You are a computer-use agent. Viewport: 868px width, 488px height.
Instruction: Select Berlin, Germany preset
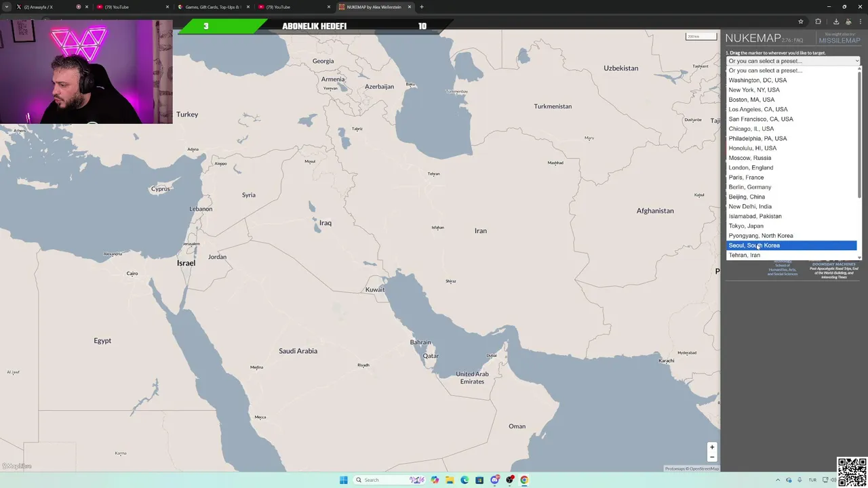click(791, 187)
